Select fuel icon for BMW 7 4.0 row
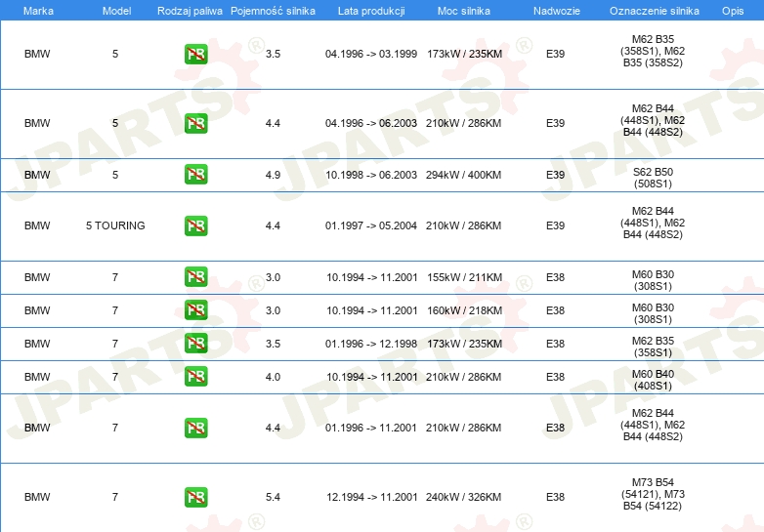Image resolution: width=764 pixels, height=532 pixels. point(195,377)
